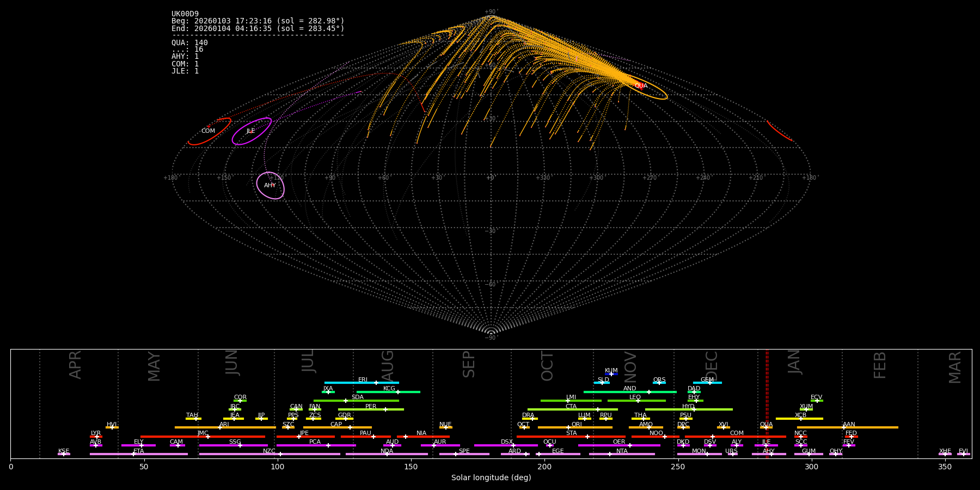Select the COM radiant ellipse label on map

pyautogui.click(x=208, y=131)
